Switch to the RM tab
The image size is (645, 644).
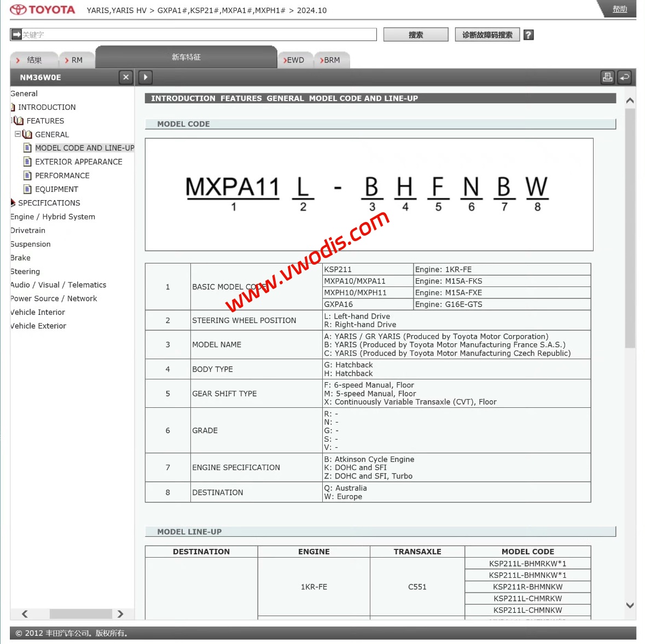coord(76,60)
